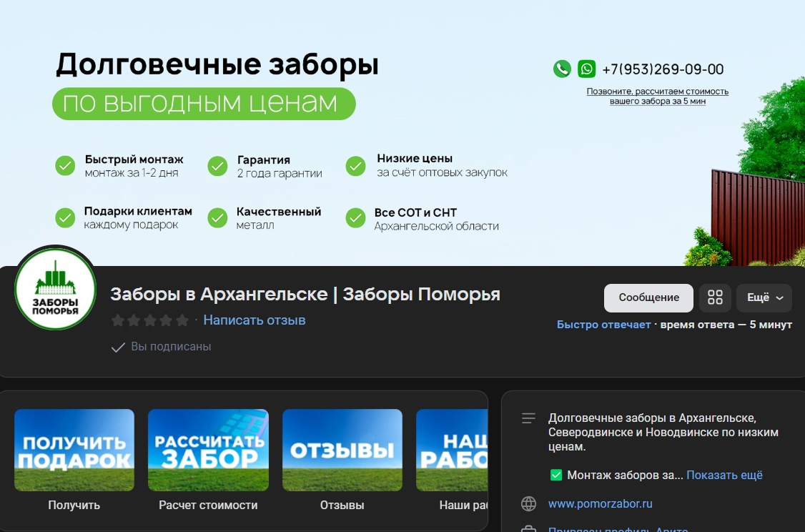Click the Быстрый монтаж feature text
The width and height of the screenshot is (805, 532).
click(x=134, y=159)
